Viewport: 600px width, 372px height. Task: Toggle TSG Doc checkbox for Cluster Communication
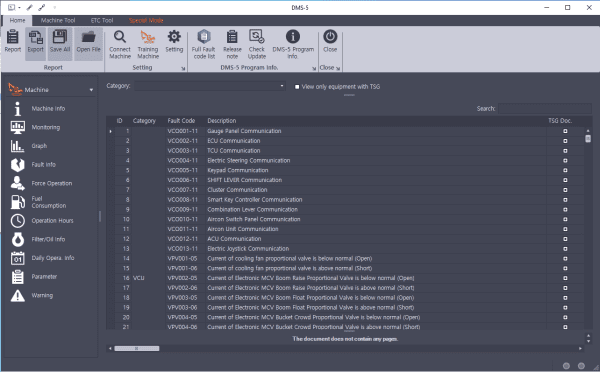tap(565, 190)
